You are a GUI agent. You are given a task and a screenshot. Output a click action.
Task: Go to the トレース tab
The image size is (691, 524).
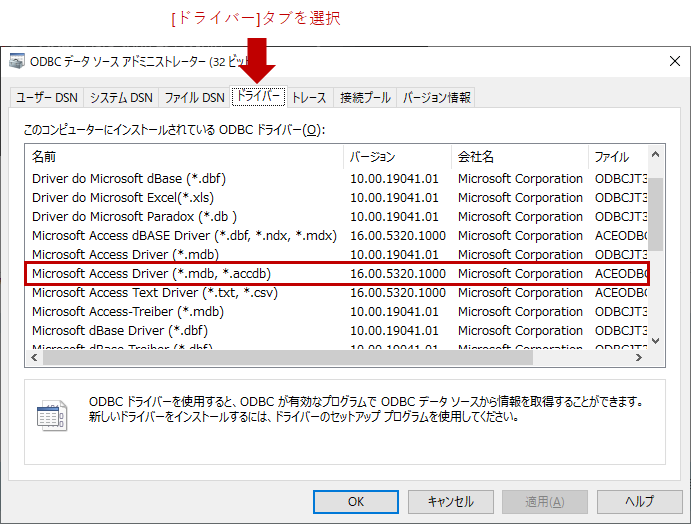click(309, 97)
